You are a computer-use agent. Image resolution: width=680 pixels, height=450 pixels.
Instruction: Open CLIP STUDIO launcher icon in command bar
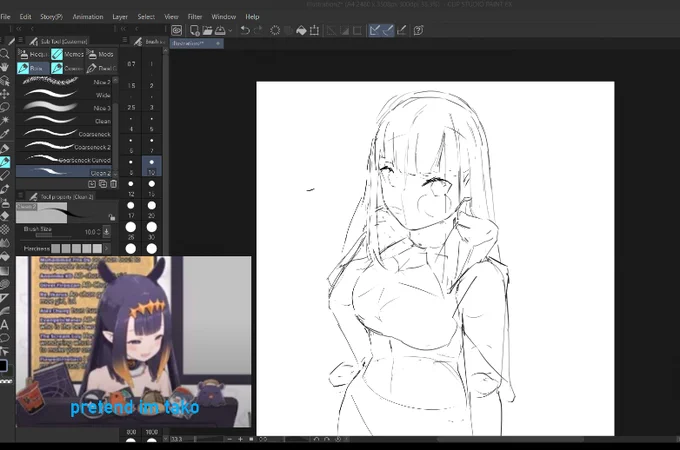tap(176, 30)
